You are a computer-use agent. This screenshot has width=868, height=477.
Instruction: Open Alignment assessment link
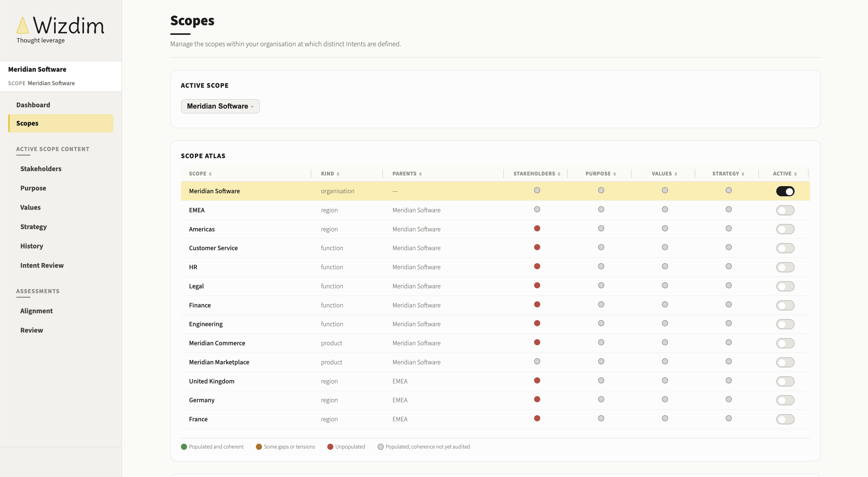point(36,311)
